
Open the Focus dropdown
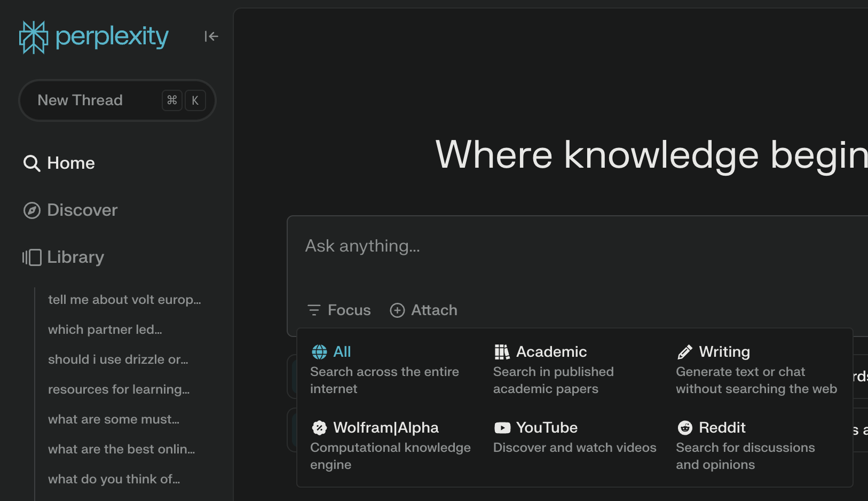(338, 310)
